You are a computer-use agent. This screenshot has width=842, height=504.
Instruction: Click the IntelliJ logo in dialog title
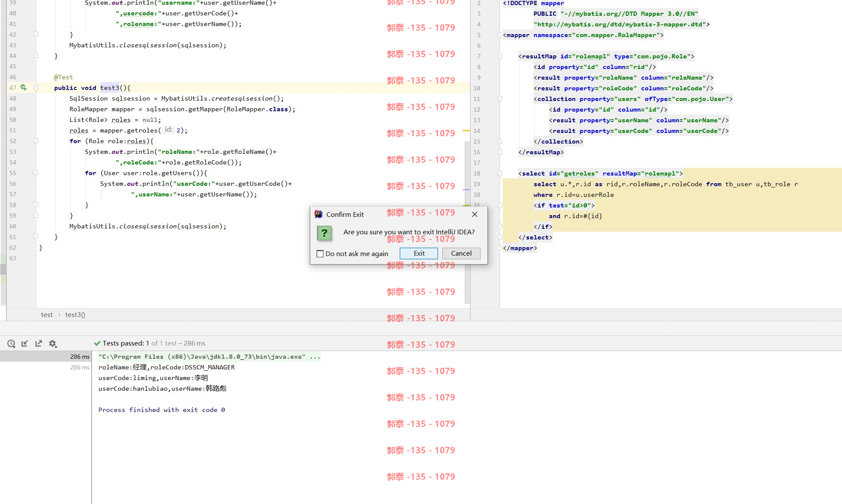[x=318, y=214]
